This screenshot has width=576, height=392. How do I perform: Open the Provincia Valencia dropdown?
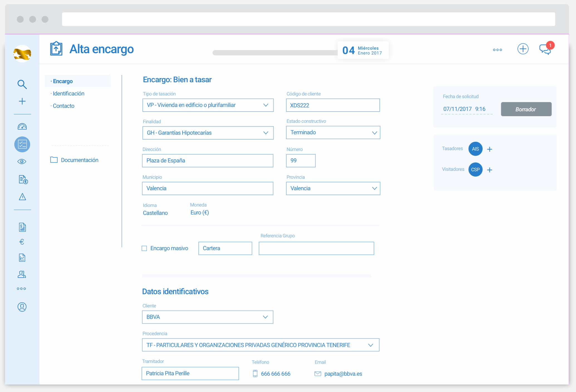coord(333,188)
